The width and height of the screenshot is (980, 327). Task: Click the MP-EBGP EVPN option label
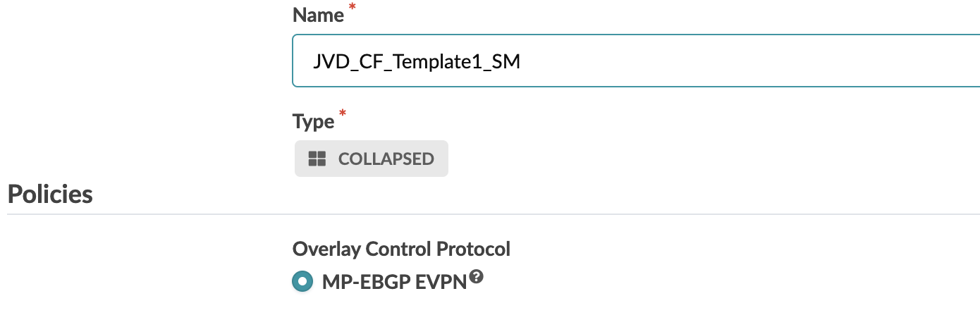(x=394, y=282)
